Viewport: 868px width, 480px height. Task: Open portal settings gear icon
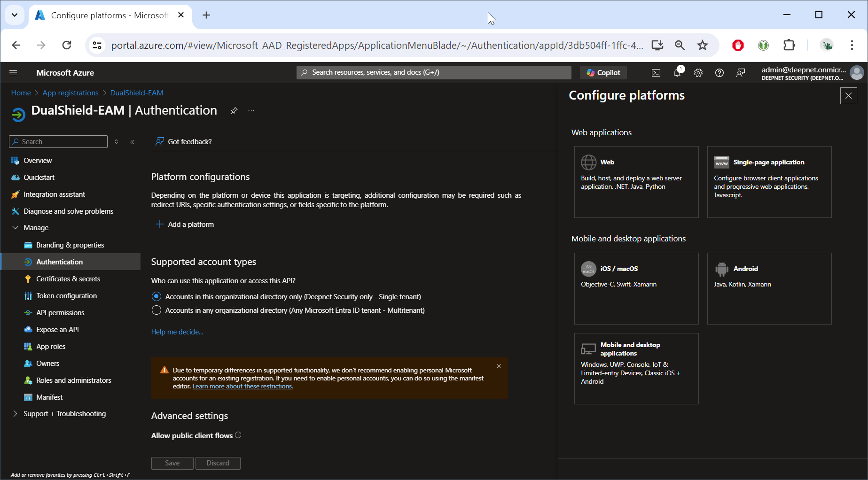pyautogui.click(x=698, y=73)
